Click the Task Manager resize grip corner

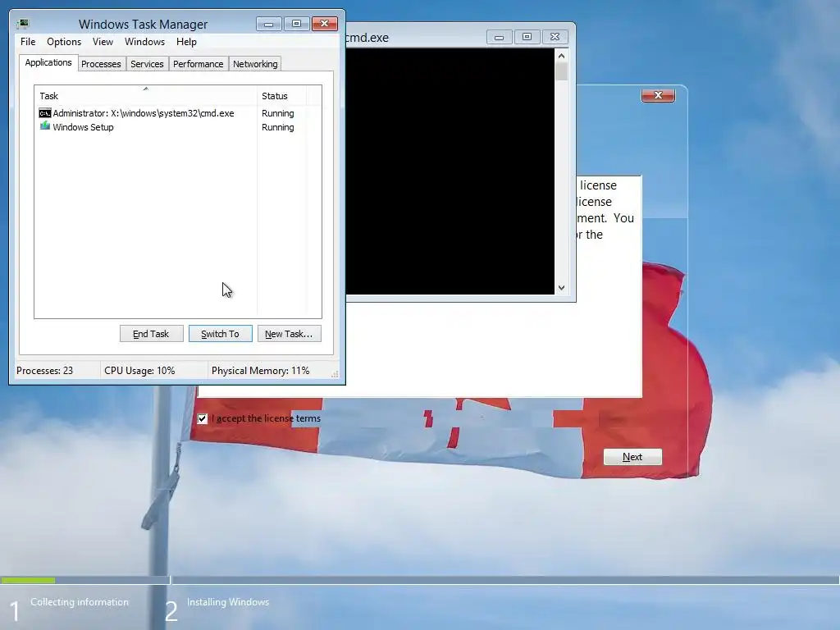pyautogui.click(x=335, y=374)
